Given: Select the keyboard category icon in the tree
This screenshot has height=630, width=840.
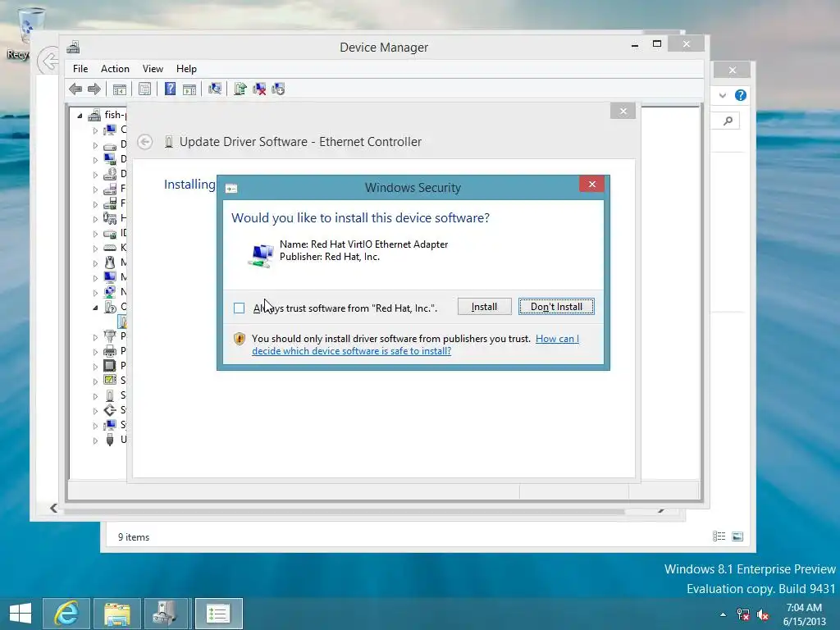Looking at the screenshot, I should (110, 248).
